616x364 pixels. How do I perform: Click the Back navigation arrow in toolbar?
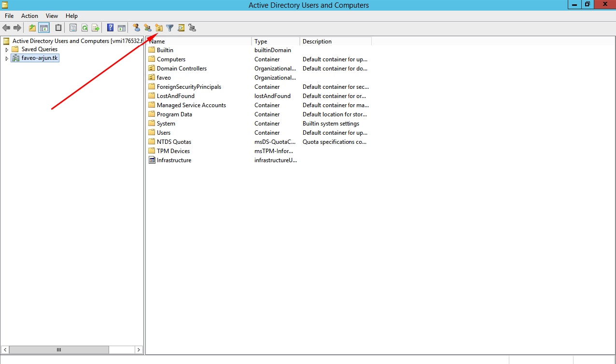click(x=6, y=28)
